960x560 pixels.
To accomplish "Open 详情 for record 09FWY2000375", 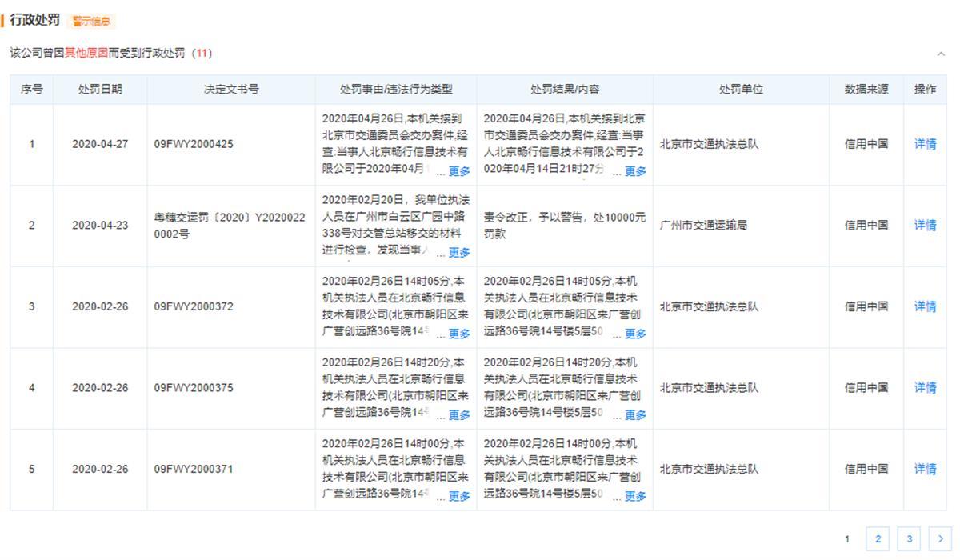I will (x=925, y=388).
